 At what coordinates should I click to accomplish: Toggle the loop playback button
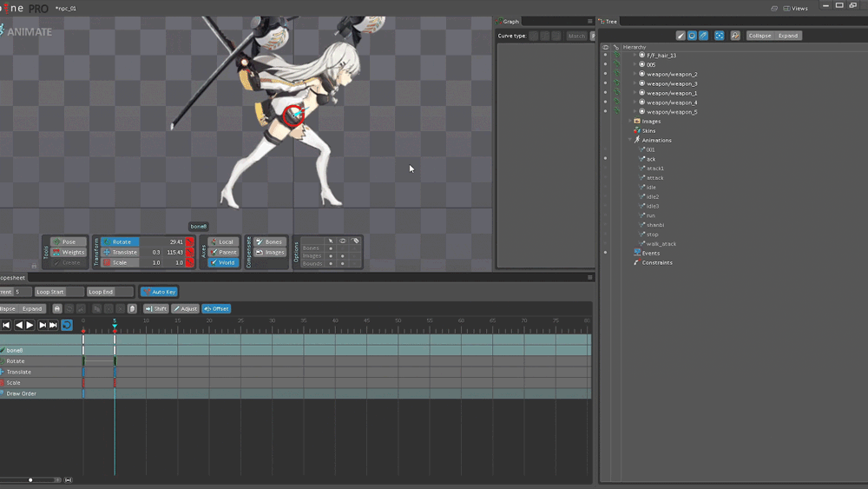[x=67, y=325]
